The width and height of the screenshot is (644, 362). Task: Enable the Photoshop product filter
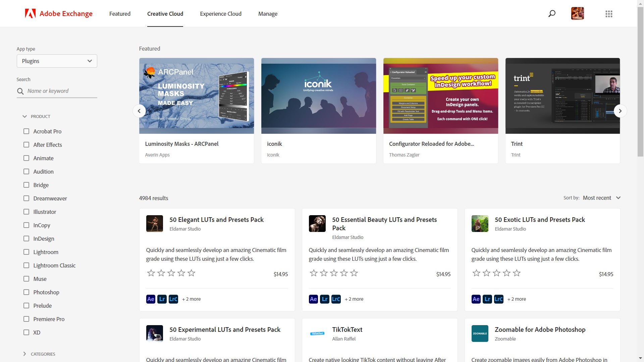pos(26,292)
